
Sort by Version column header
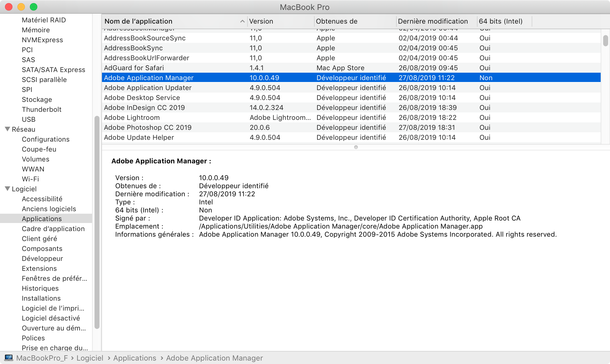(281, 21)
